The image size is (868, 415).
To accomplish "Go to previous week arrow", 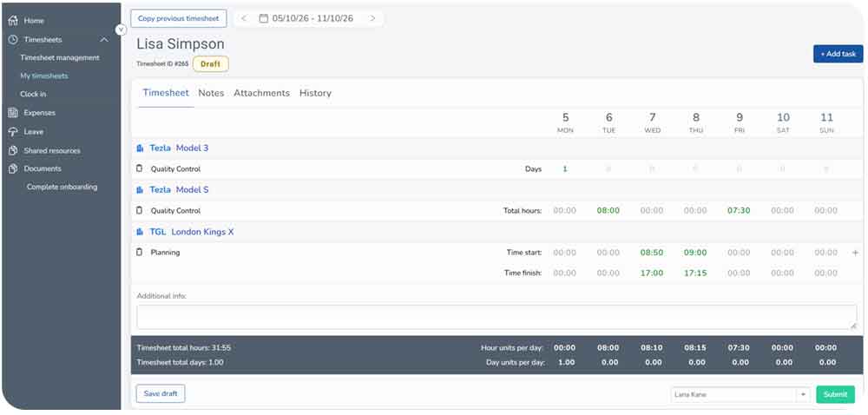I will (244, 18).
